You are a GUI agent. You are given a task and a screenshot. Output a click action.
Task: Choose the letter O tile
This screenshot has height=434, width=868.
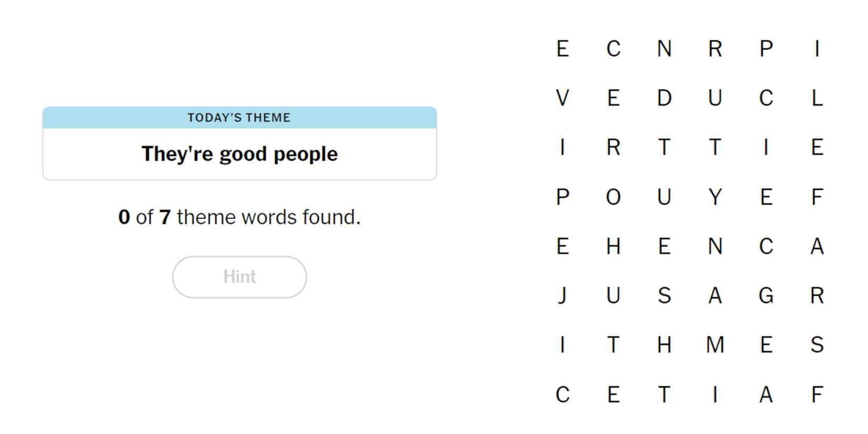(613, 197)
